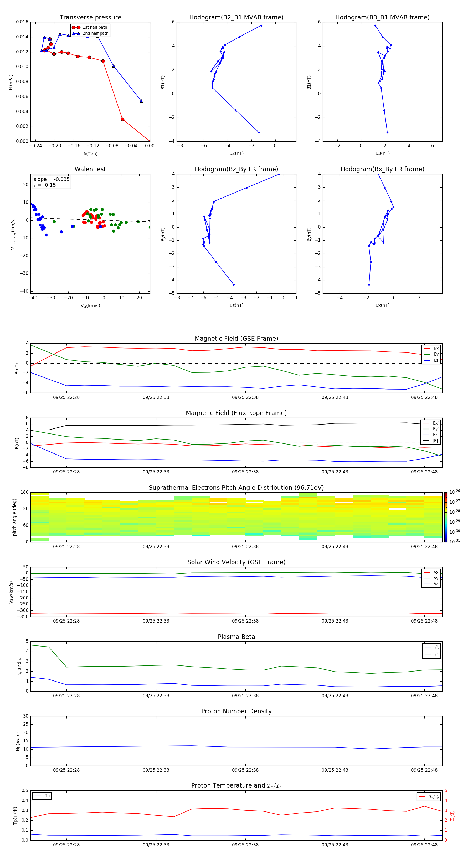This screenshot has height=868, width=473.
Task: Click the 'Bz' legend entry in GSE plot
Action: click(x=431, y=360)
